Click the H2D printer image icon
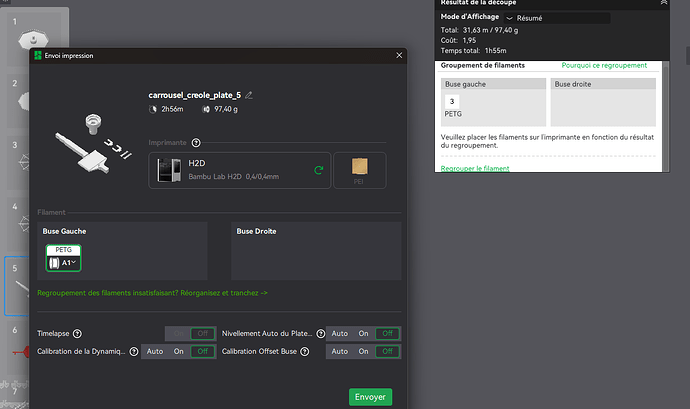 169,170
